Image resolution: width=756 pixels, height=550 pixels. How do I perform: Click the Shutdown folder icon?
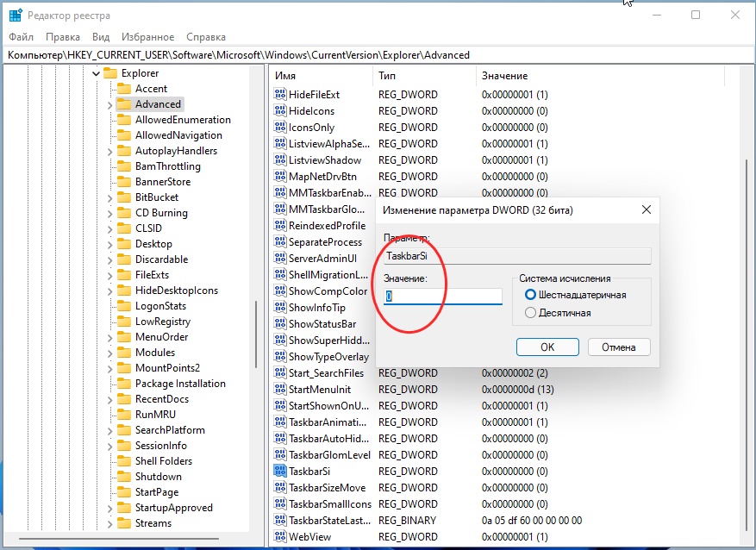(x=124, y=477)
